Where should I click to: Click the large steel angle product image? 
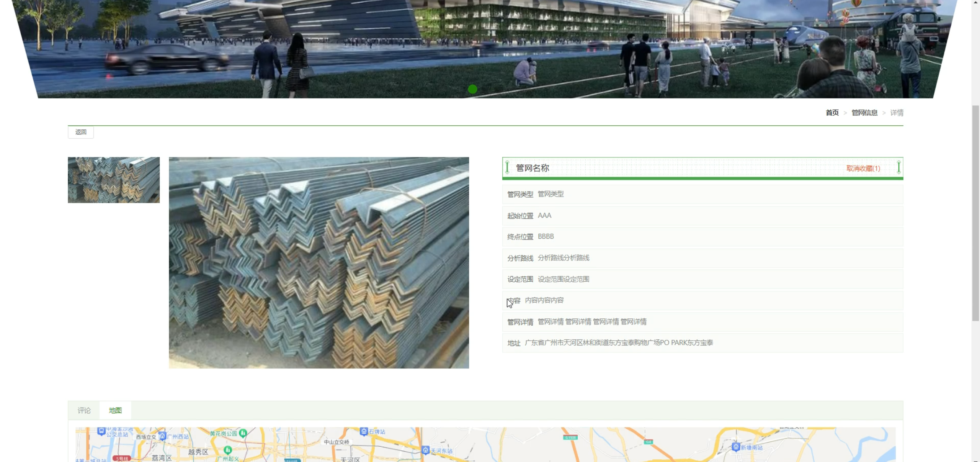(x=319, y=263)
